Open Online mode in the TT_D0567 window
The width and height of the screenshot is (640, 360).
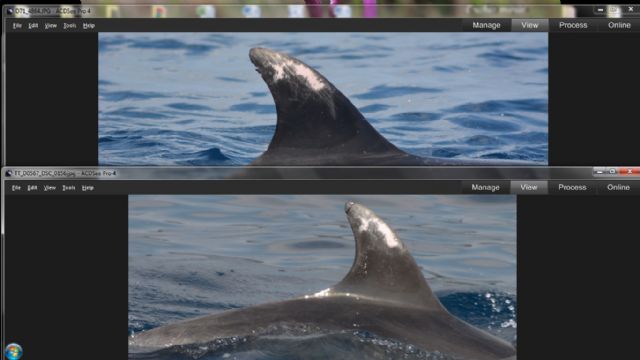(618, 187)
